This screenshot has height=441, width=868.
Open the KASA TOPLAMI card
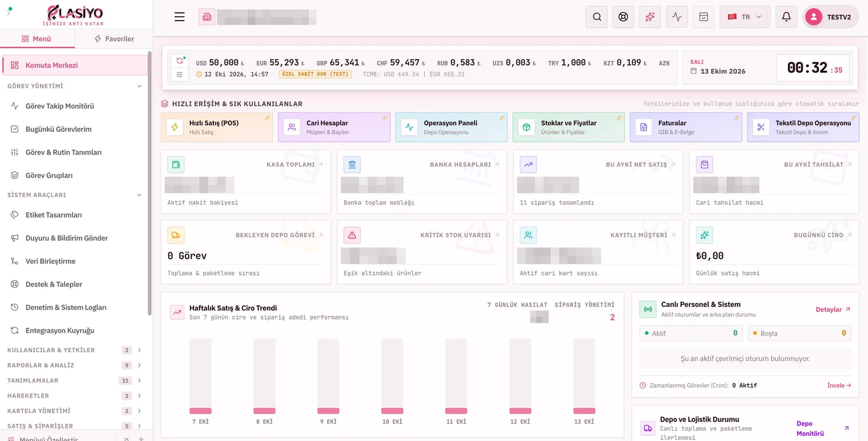pyautogui.click(x=246, y=182)
